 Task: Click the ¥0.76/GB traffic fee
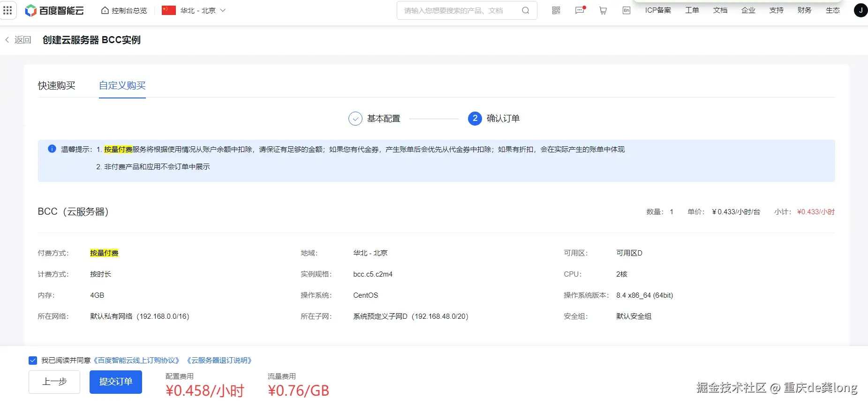coord(299,391)
